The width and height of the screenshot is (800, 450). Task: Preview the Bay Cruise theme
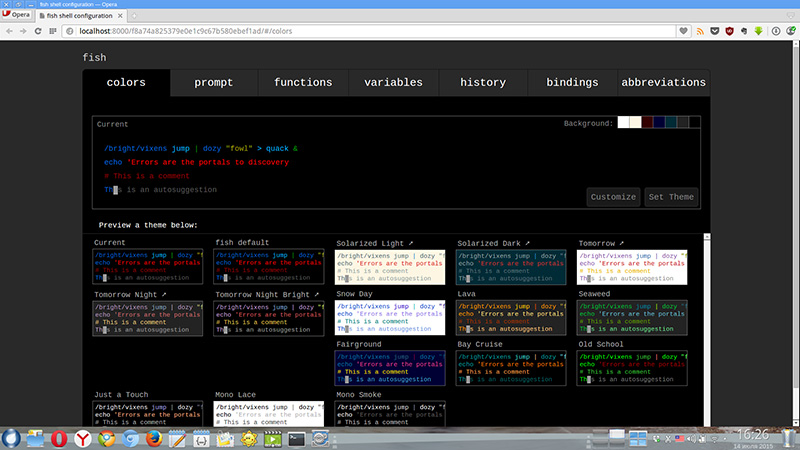click(x=511, y=368)
